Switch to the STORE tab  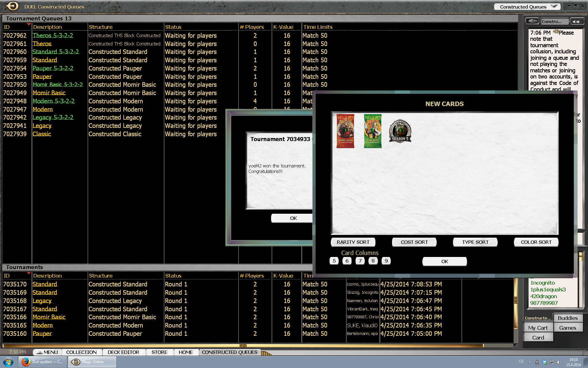pos(160,352)
